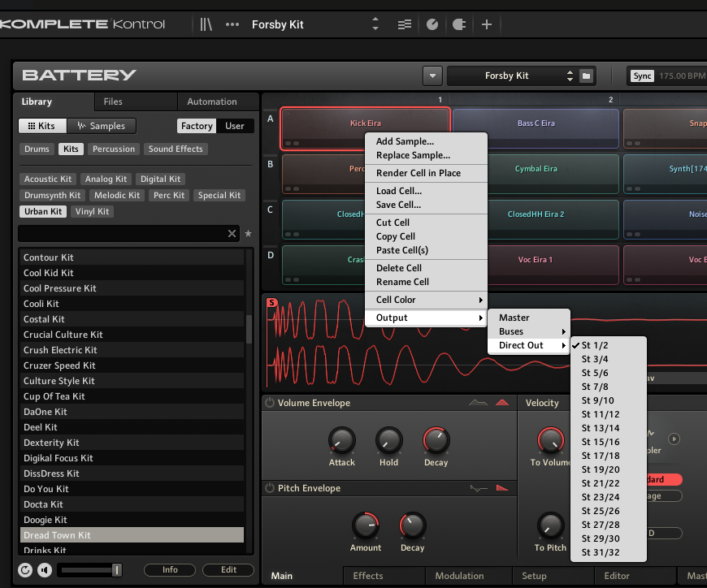Clear the search field with the X icon
Image resolution: width=707 pixels, height=588 pixels.
(x=232, y=234)
